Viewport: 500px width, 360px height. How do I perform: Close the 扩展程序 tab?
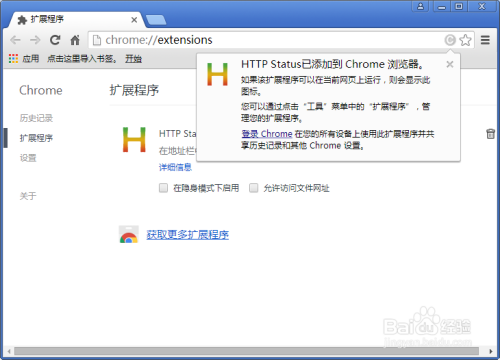tap(134, 20)
